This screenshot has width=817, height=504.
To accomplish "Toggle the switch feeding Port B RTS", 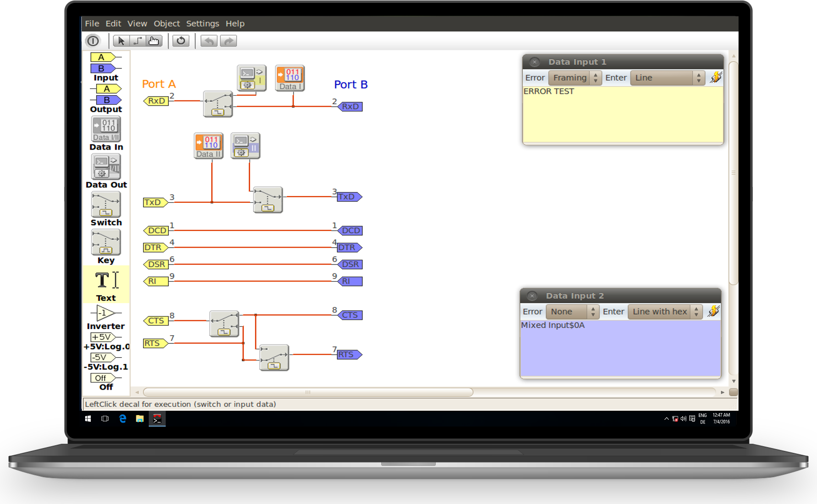I will click(x=274, y=358).
